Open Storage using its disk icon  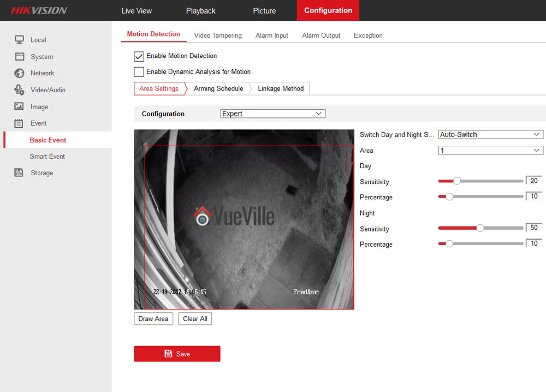pos(19,173)
